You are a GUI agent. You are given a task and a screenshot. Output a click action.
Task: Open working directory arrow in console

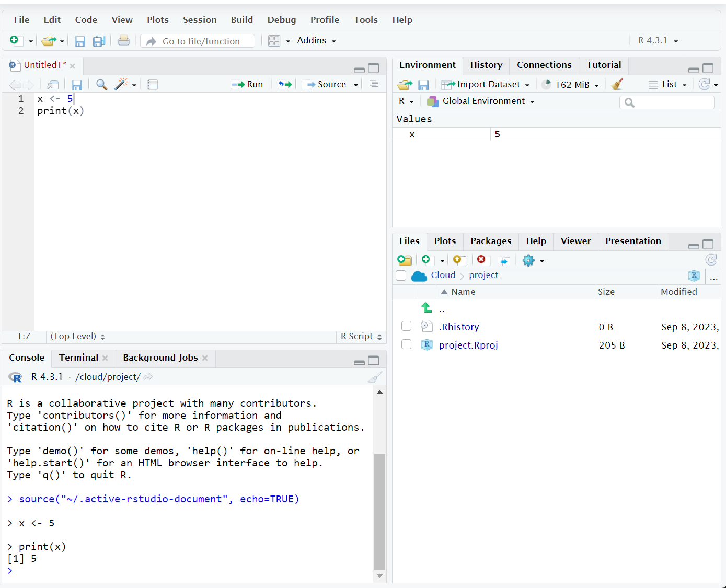point(148,377)
